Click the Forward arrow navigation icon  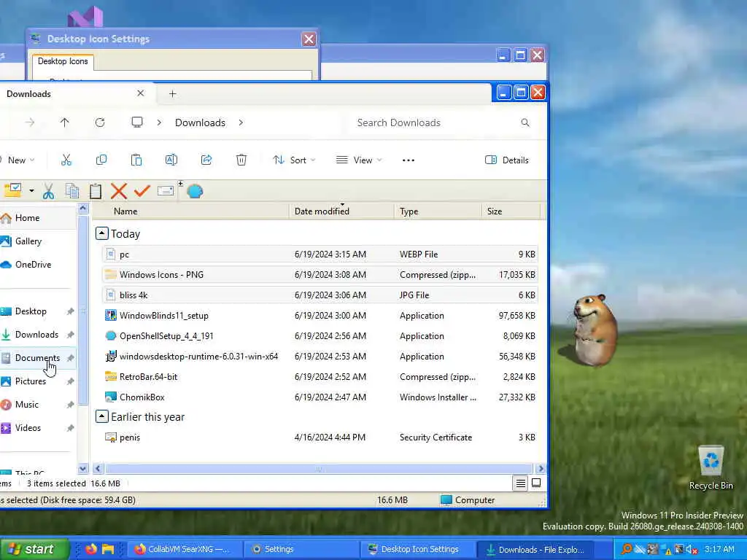pyautogui.click(x=30, y=122)
